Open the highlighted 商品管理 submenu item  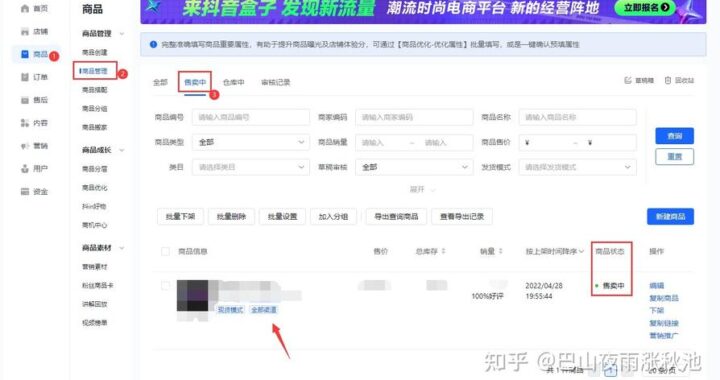pos(95,71)
